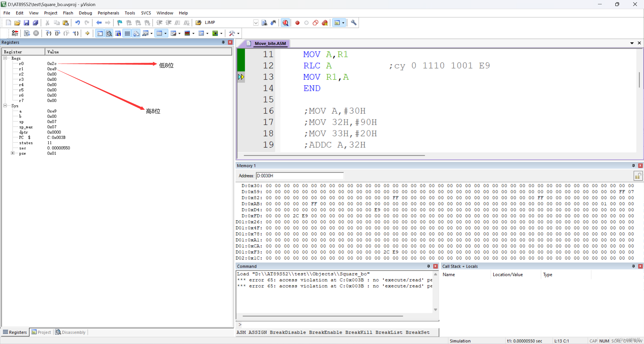The height and width of the screenshot is (344, 644).
Task: Open Configuration wrench icon
Action: click(x=353, y=23)
